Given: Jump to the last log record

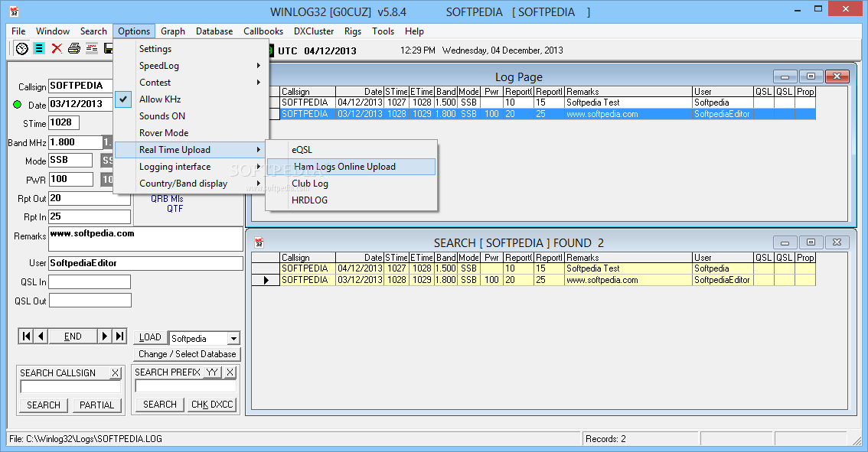Looking at the screenshot, I should pyautogui.click(x=119, y=337).
